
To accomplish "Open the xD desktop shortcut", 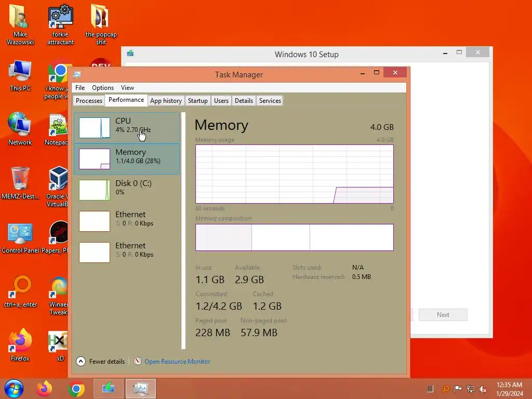I will (x=59, y=346).
